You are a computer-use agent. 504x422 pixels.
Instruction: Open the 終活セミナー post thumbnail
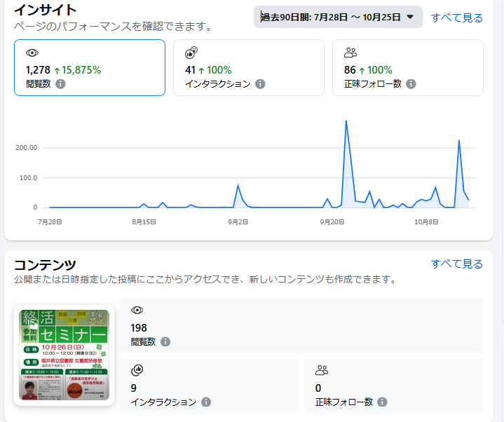64,355
